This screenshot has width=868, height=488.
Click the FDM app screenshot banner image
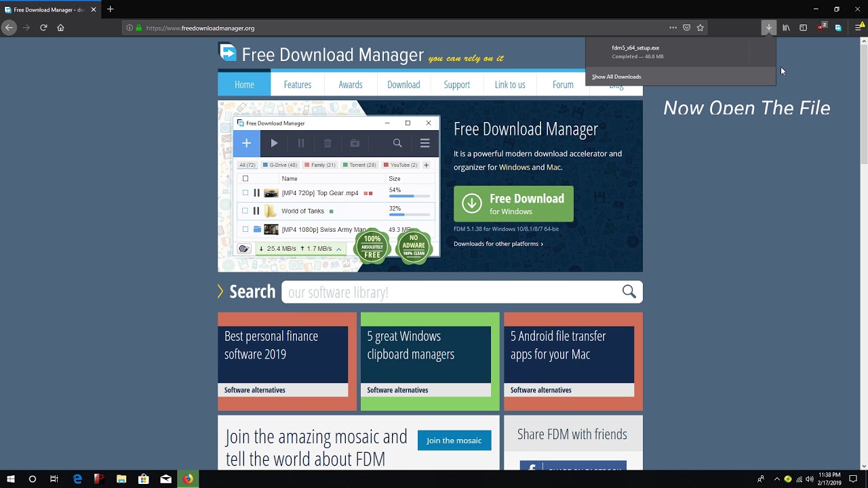tap(336, 186)
